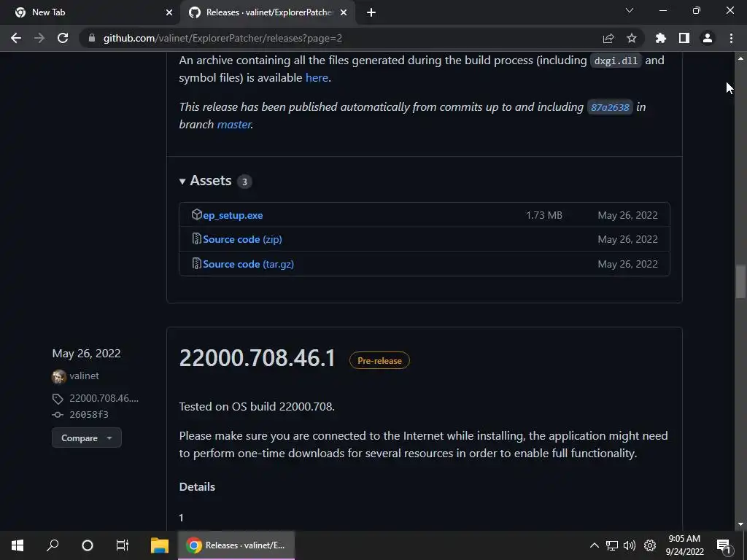The image size is (747, 560).
Task: Select the 1.73 MB file size text
Action: [544, 215]
